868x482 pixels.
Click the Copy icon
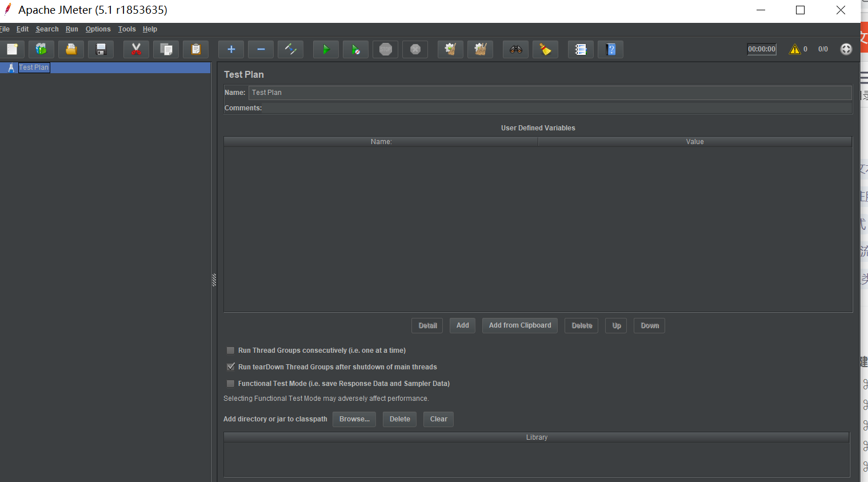pos(166,49)
